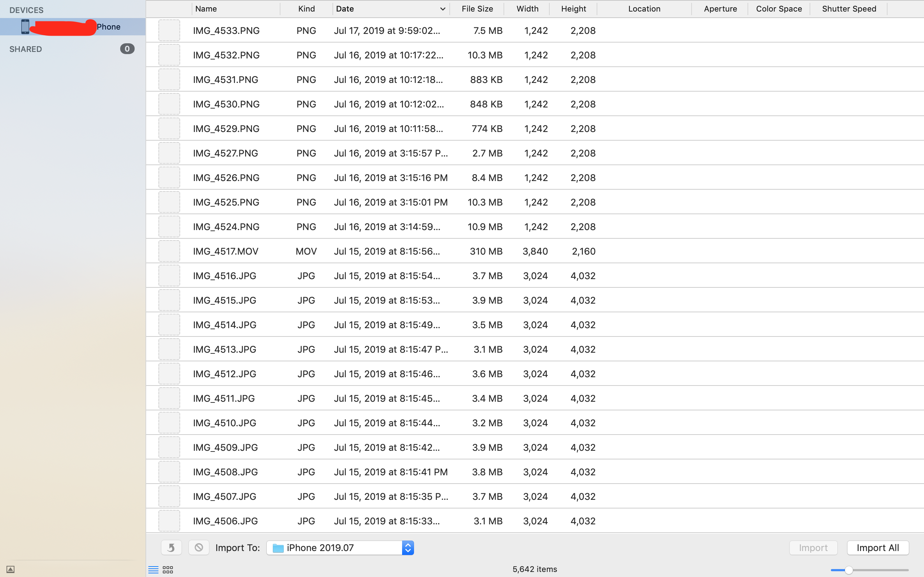Adjust the thumbnail size slider
The width and height of the screenshot is (924, 577).
(x=849, y=570)
